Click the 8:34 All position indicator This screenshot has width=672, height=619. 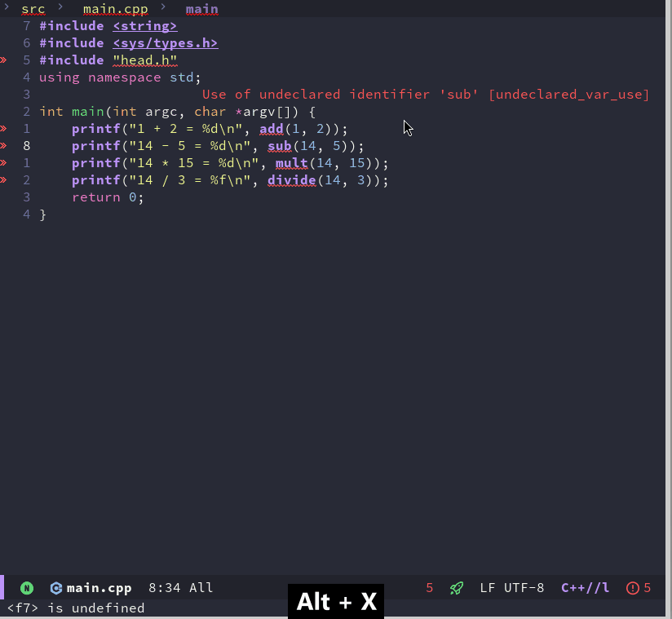click(181, 588)
